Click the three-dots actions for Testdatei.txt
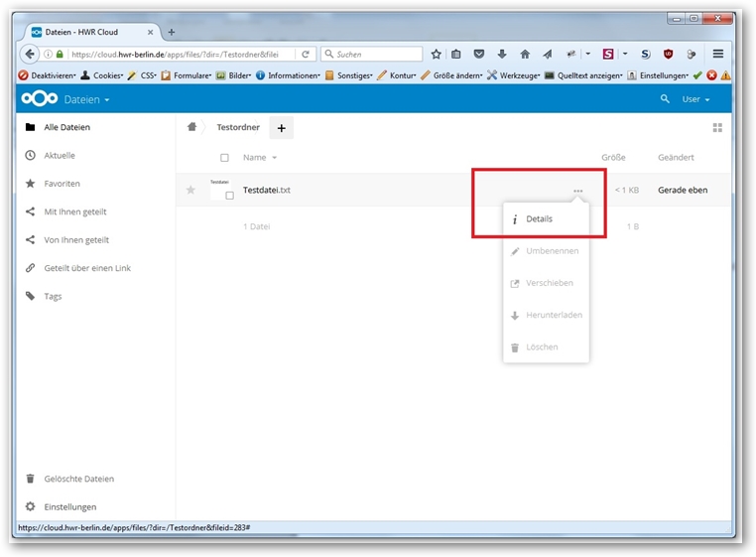 pyautogui.click(x=577, y=192)
